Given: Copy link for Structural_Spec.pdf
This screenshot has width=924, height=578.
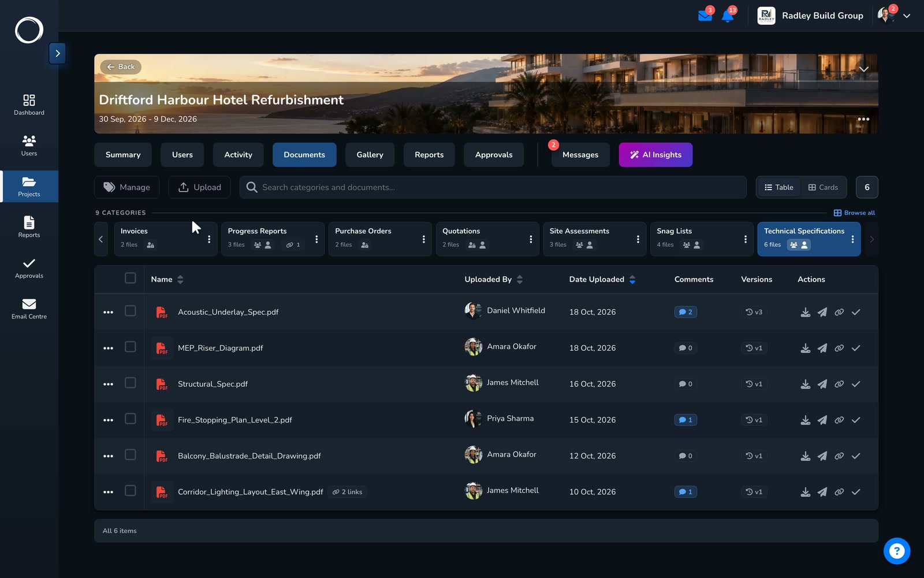Looking at the screenshot, I should pyautogui.click(x=839, y=384).
